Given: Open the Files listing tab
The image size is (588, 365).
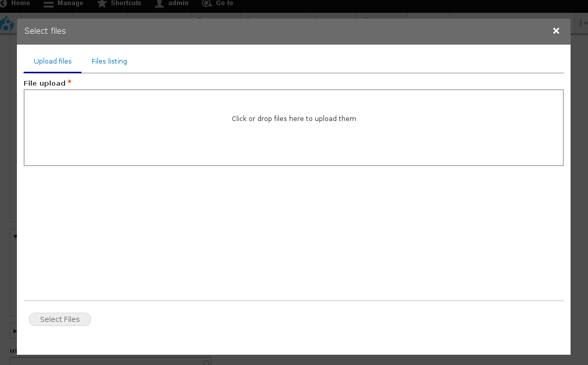Looking at the screenshot, I should point(109,62).
